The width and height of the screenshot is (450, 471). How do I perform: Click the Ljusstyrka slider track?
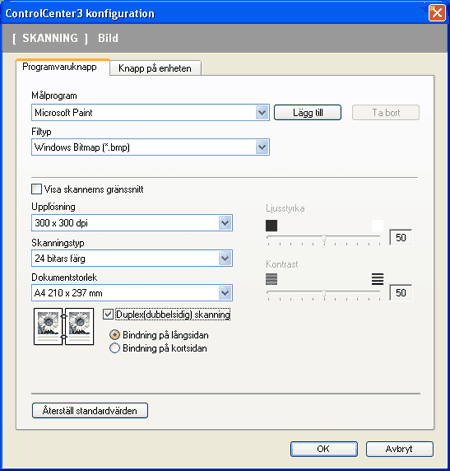pyautogui.click(x=323, y=237)
